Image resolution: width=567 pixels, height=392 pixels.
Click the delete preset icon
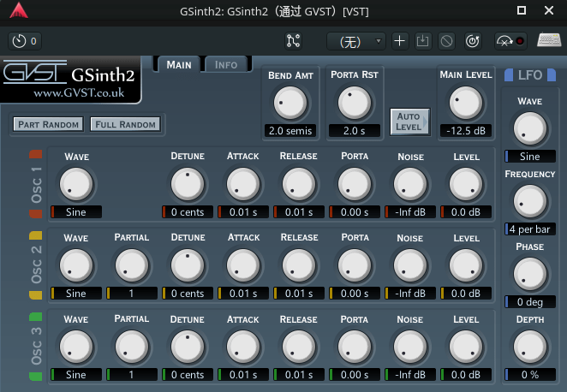coord(446,41)
